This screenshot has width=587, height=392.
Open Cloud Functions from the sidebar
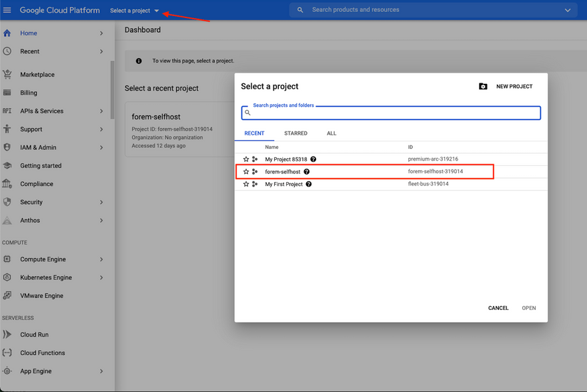tap(42, 353)
